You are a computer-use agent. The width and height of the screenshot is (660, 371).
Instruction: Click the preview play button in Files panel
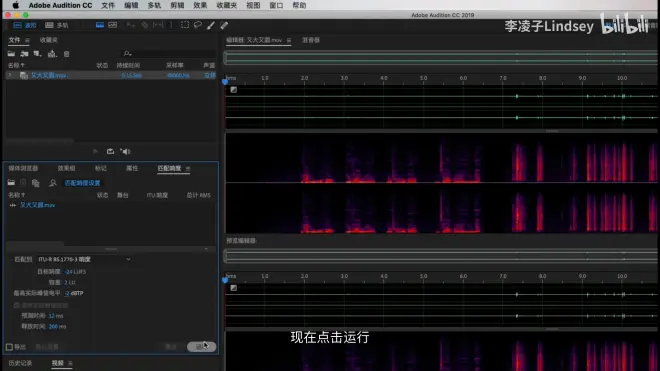pyautogui.click(x=96, y=152)
